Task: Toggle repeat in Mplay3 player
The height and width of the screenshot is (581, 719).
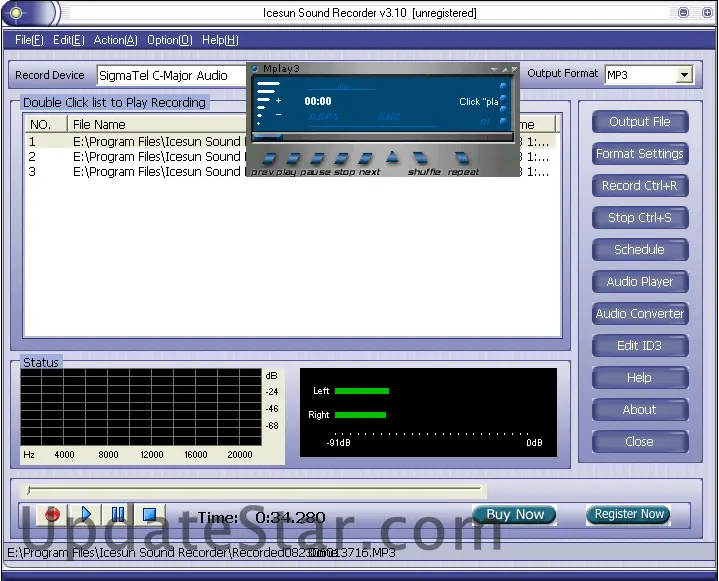Action: coord(461,159)
